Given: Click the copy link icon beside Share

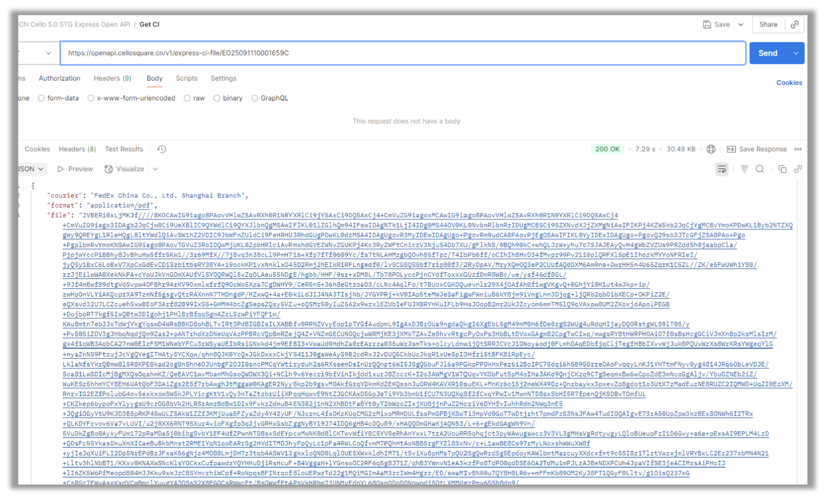Looking at the screenshot, I should 795,25.
